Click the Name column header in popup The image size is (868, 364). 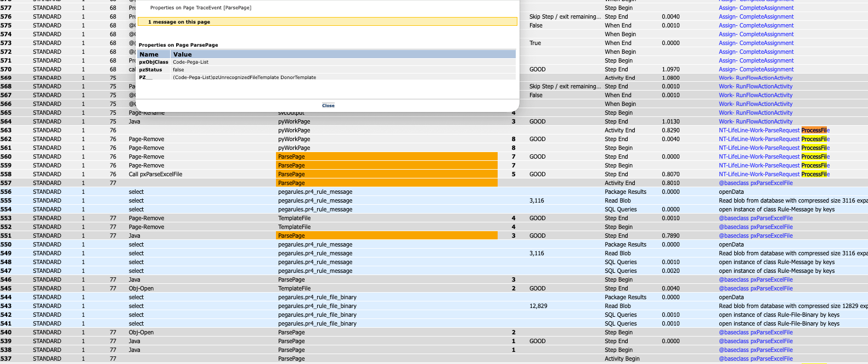coord(149,54)
